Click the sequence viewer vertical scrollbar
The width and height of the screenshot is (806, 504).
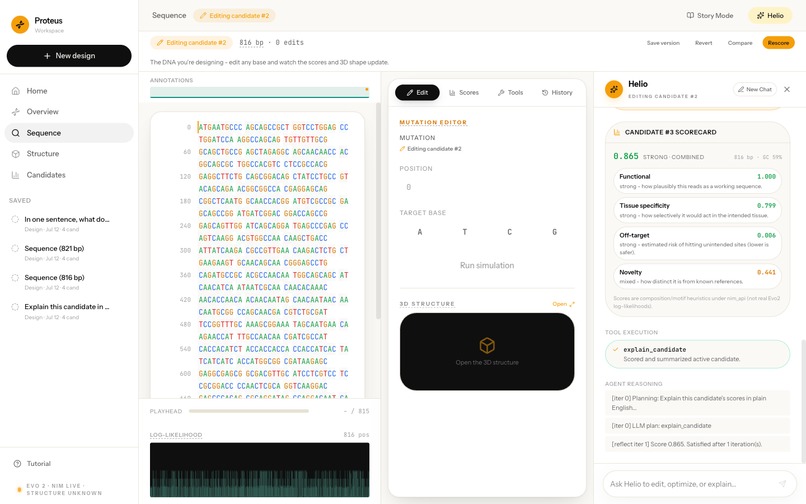point(378,211)
